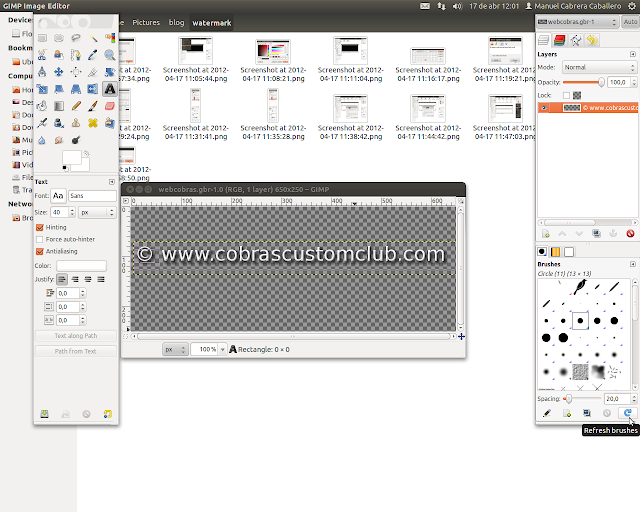
Task: Select the Perspective Clone tool
Action: coord(110,123)
